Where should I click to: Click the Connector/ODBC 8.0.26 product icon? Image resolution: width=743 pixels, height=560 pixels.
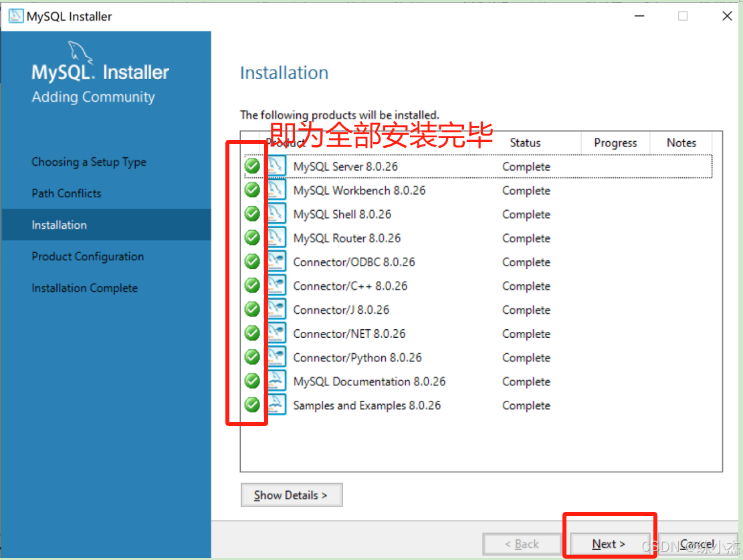pos(277,262)
